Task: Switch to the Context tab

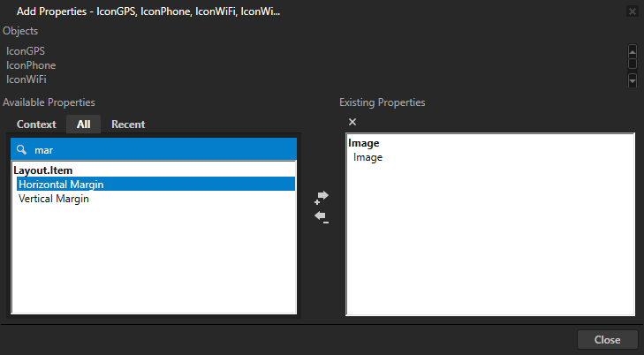Action: click(36, 125)
